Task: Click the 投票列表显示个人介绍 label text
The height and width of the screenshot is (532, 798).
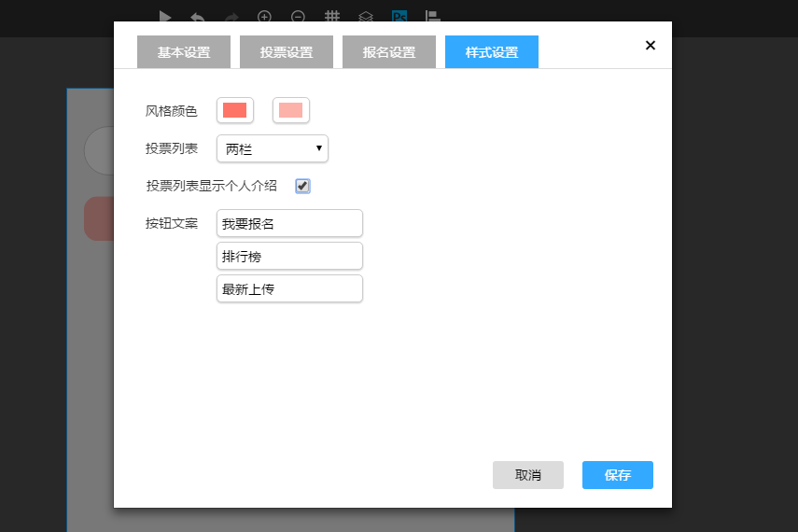Action: pos(211,186)
